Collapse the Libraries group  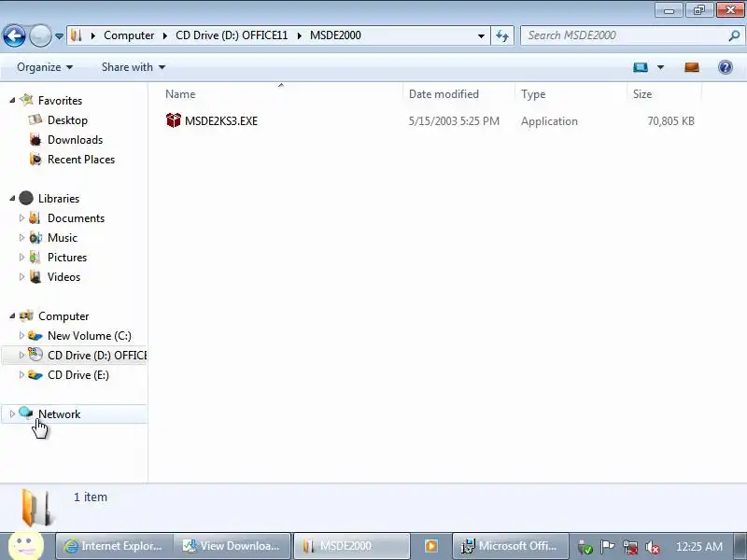pos(12,198)
